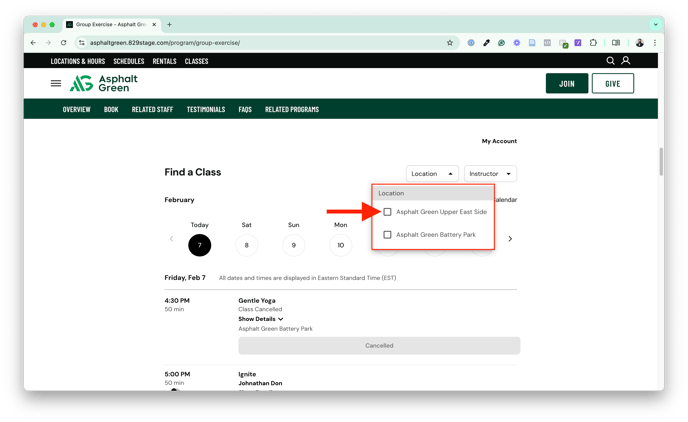The height and width of the screenshot is (422, 688).
Task: Select Sunday the 9th
Action: click(x=294, y=245)
